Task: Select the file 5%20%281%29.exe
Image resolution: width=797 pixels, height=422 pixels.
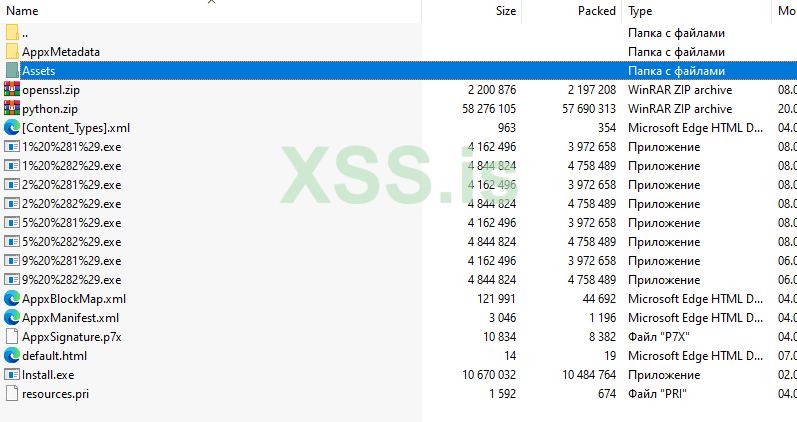Action: coord(71,222)
